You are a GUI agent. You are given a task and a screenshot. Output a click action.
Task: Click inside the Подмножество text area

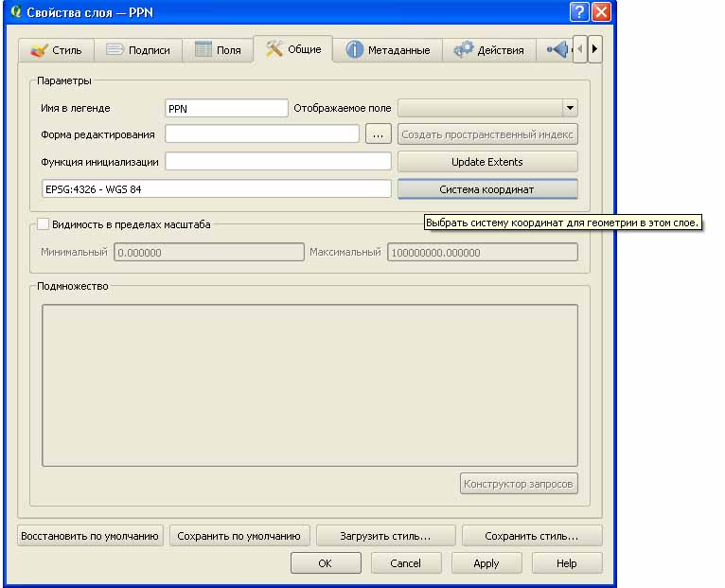tap(309, 383)
